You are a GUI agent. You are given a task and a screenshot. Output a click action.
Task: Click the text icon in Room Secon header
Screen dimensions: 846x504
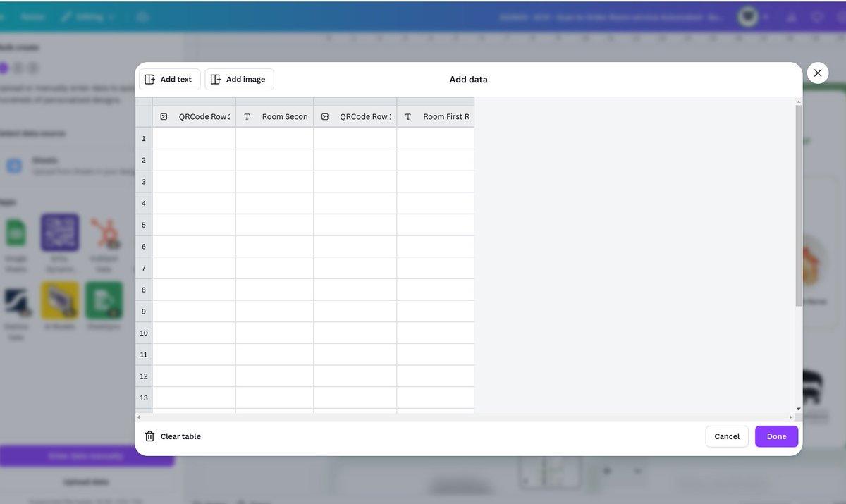click(247, 117)
